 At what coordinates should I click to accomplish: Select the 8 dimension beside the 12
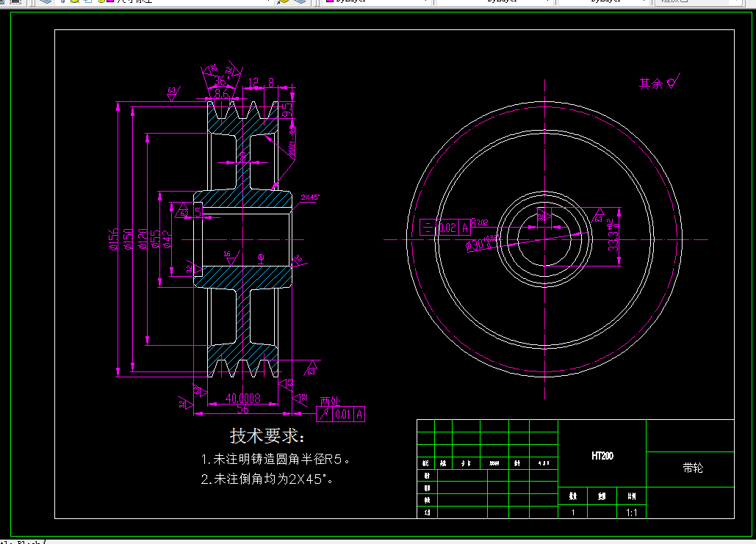(271, 82)
